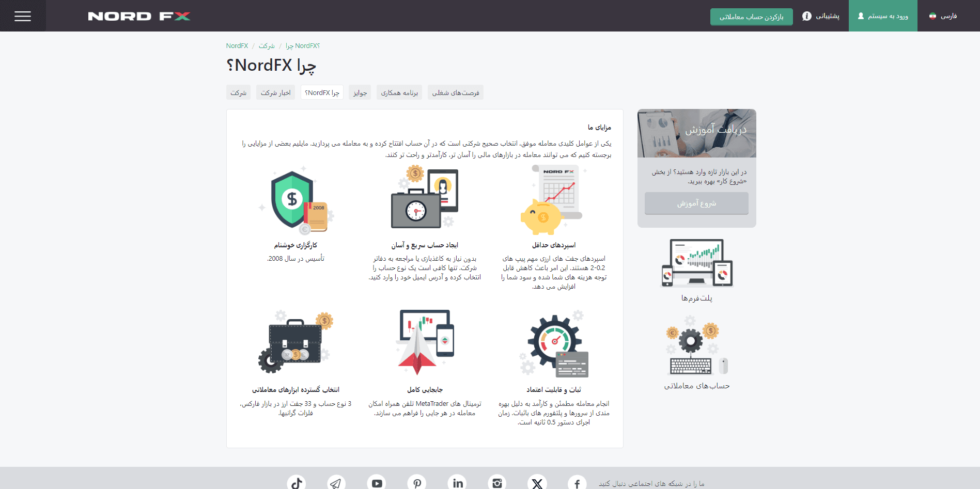
Task: Select the company tab
Action: [238, 92]
